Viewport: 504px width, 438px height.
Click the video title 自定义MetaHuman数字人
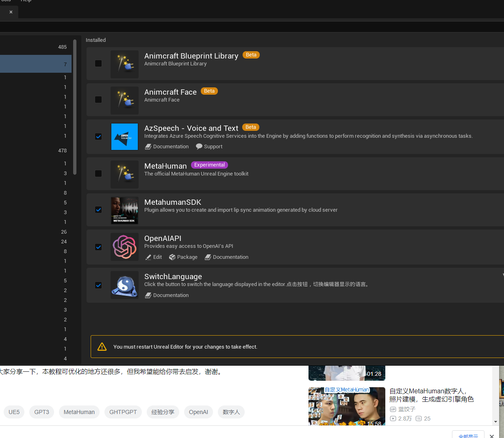tap(432, 395)
